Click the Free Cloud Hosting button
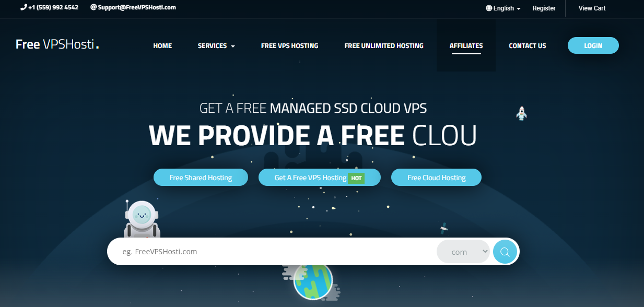 436,178
